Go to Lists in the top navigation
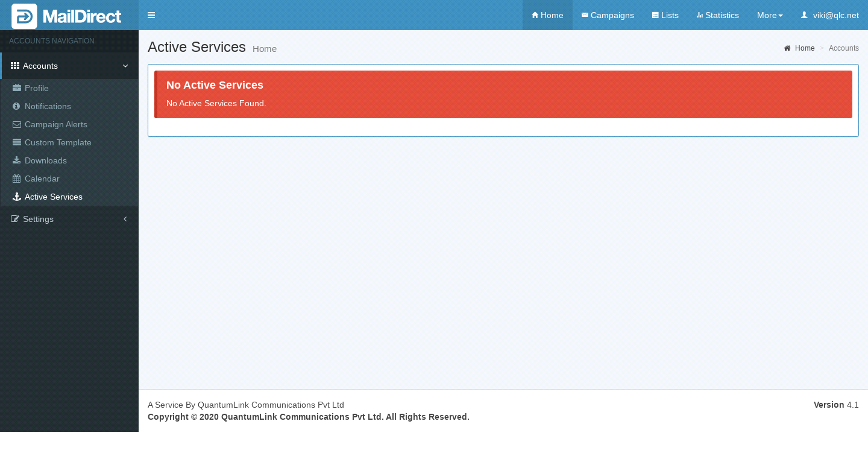The width and height of the screenshot is (868, 462). coord(665,15)
